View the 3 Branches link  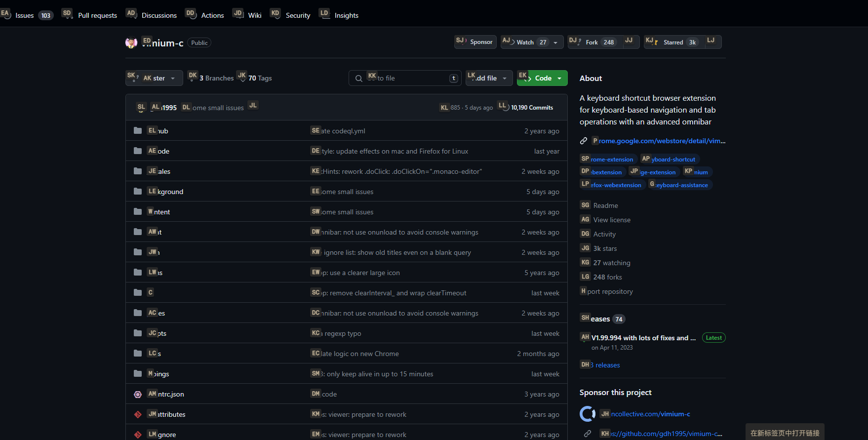pyautogui.click(x=211, y=78)
